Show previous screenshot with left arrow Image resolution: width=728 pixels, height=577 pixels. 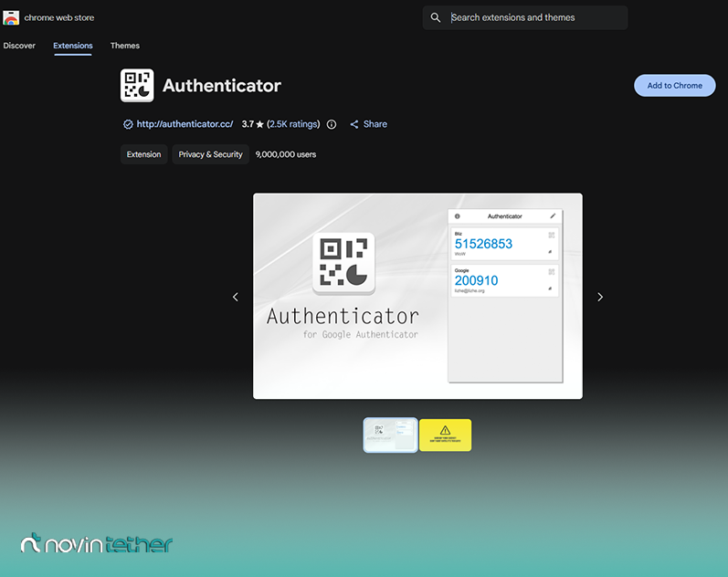point(236,297)
